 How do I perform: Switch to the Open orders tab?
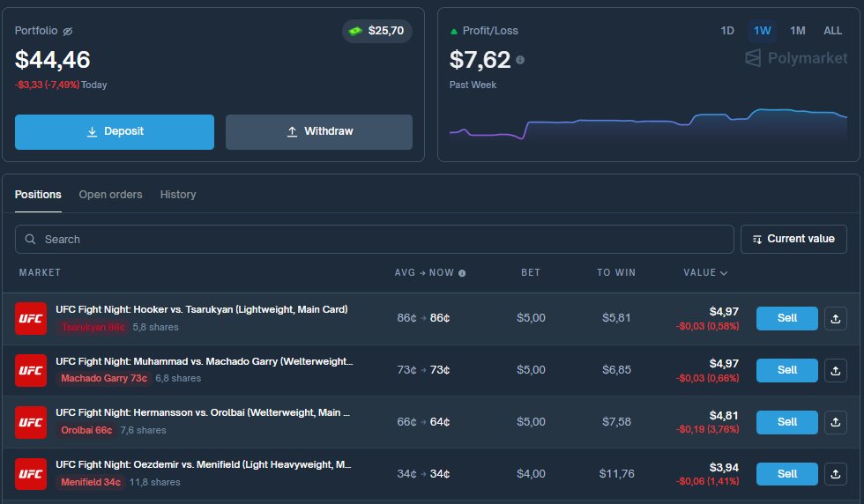pos(110,195)
